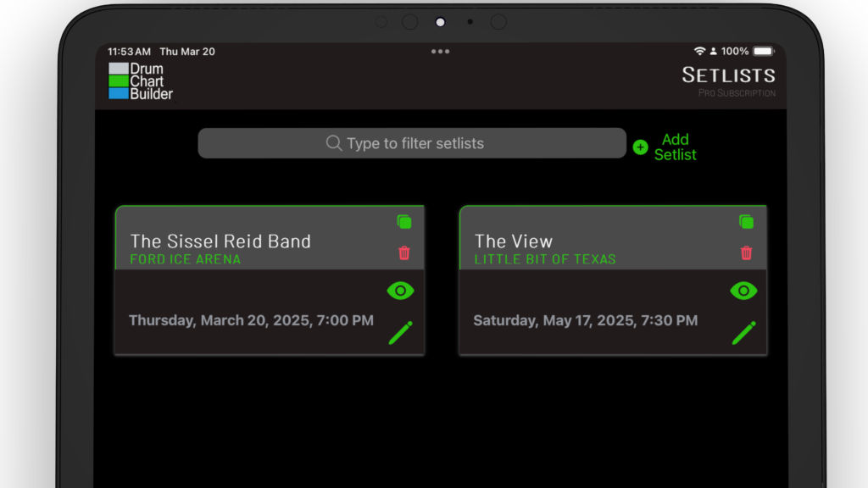
Task: Tap the Pro Subscription label
Action: click(x=737, y=93)
